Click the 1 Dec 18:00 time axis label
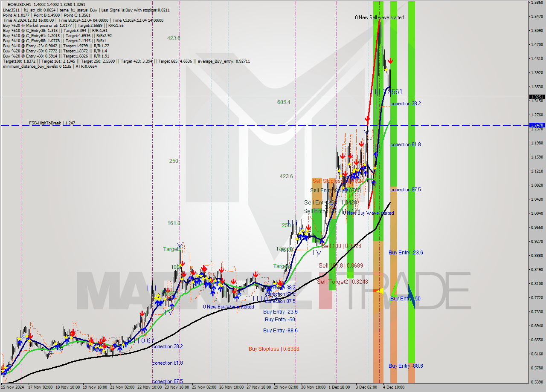Viewport: 546px width, 392px height. [340, 387]
